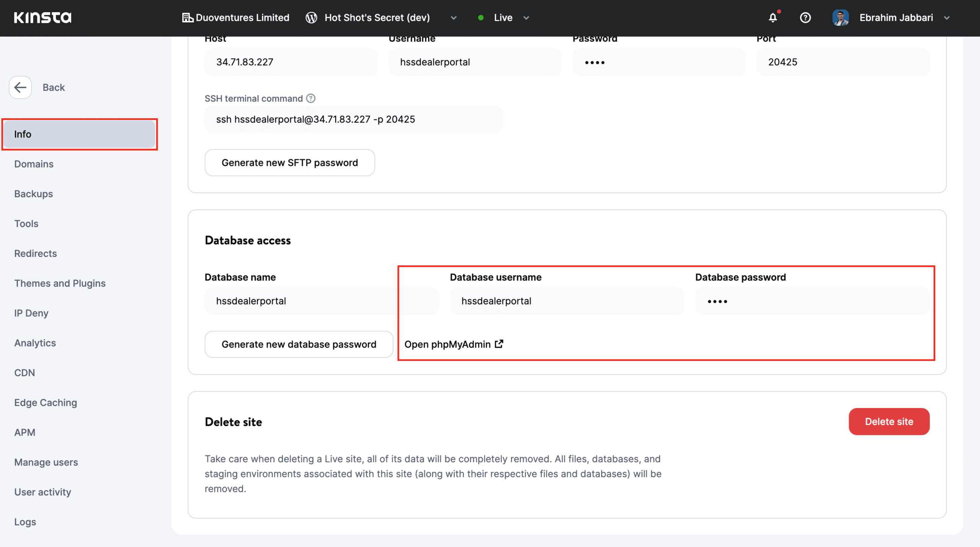
Task: Select Edge Caching in sidebar
Action: pyautogui.click(x=46, y=403)
